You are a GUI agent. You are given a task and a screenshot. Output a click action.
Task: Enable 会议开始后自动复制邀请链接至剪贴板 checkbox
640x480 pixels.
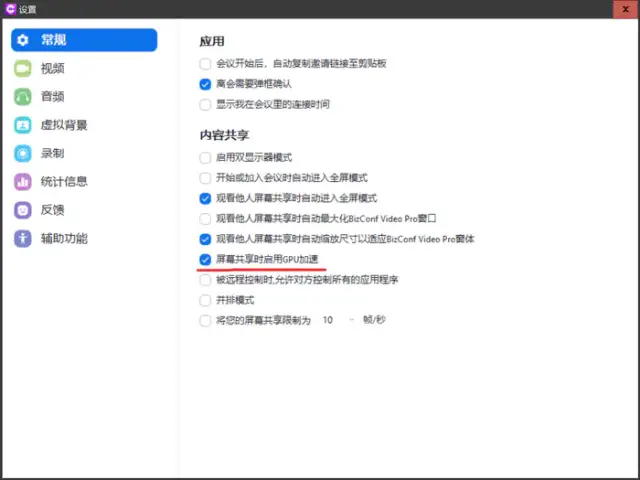206,64
